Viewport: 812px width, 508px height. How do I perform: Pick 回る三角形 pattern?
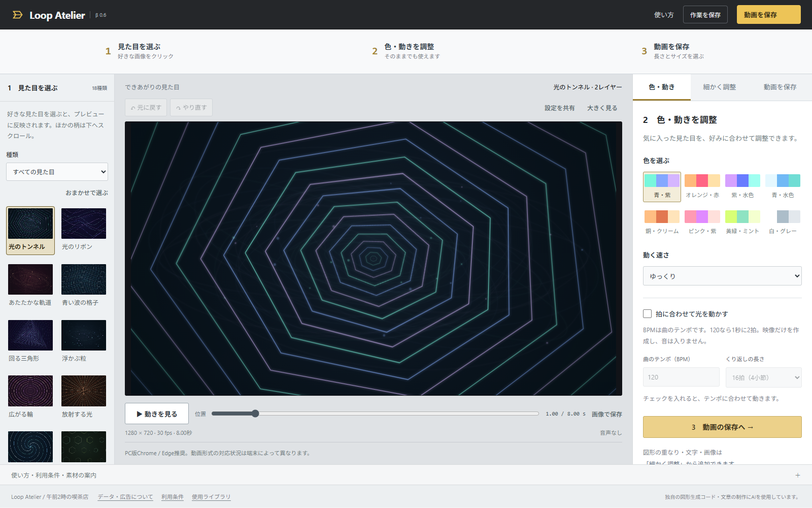(30, 342)
